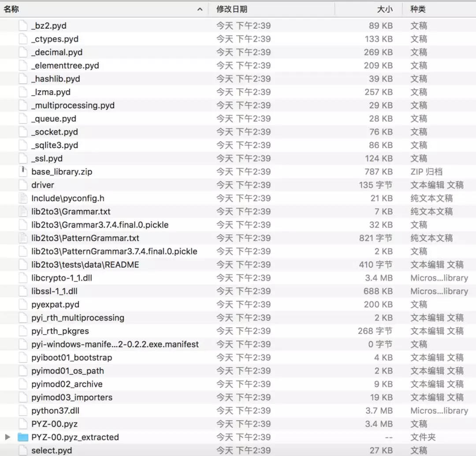Image resolution: width=476 pixels, height=456 pixels.
Task: Click the _ssl.pyd filename text
Action: point(46,158)
